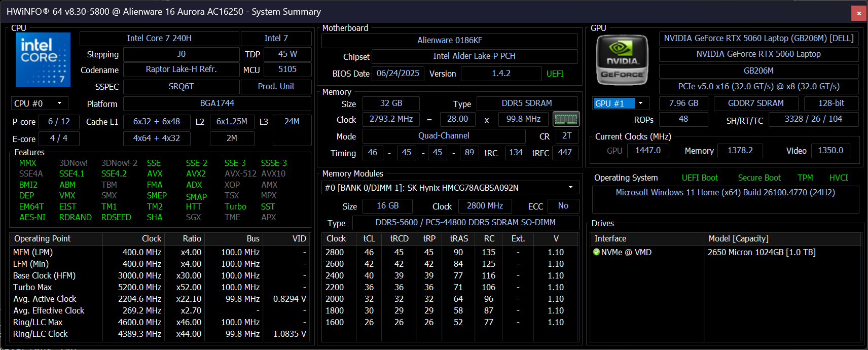Select the Micron 1024GB drive row

pyautogui.click(x=761, y=252)
